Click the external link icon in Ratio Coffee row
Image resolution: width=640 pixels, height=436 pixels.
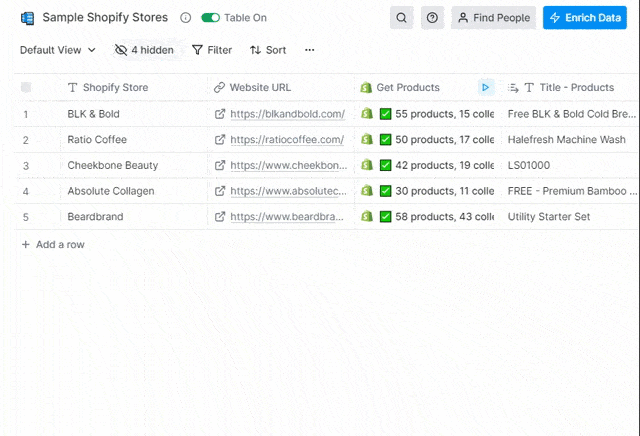pyautogui.click(x=220, y=140)
